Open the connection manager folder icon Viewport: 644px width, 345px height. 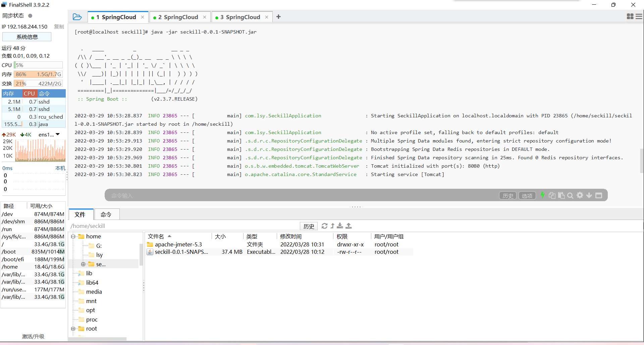[x=77, y=17]
